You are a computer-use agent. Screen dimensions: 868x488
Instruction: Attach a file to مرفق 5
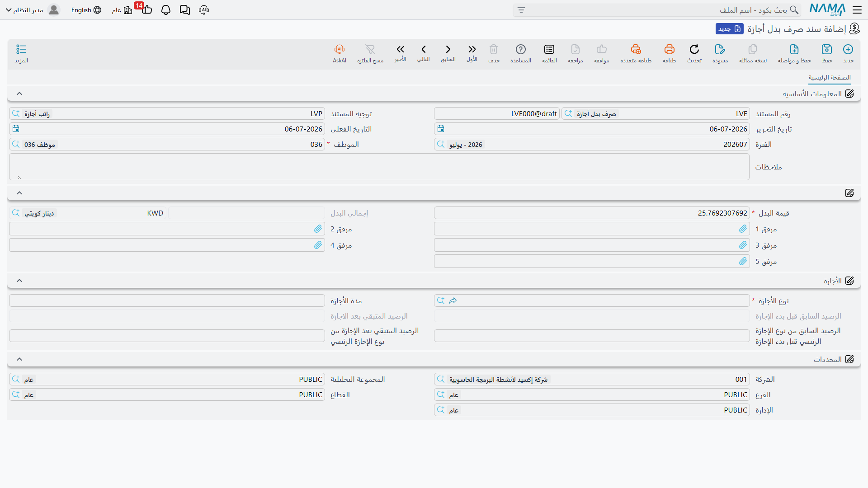click(x=743, y=262)
